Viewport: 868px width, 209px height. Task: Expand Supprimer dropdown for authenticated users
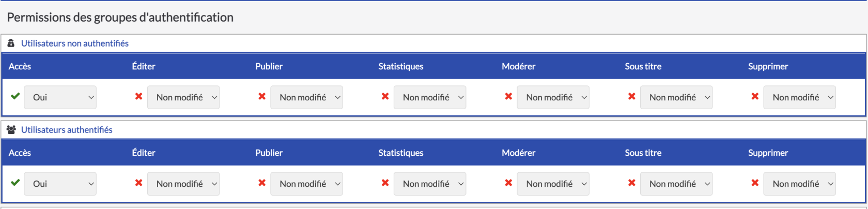coord(799,184)
